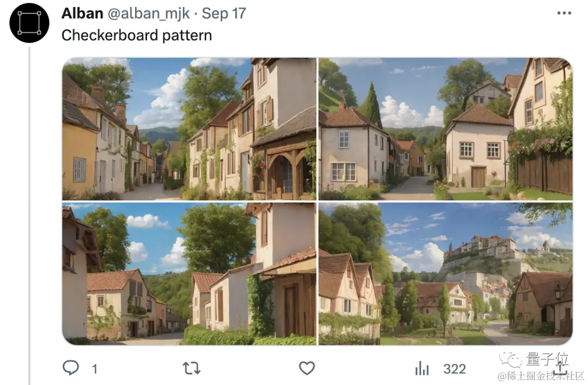Click the @alban_mjk handle
The height and width of the screenshot is (385, 588).
149,14
